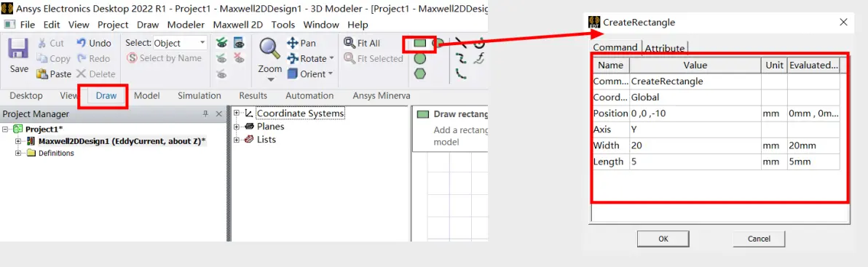The width and height of the screenshot is (868, 267).
Task: Select the Draw spline tool
Action: (461, 58)
